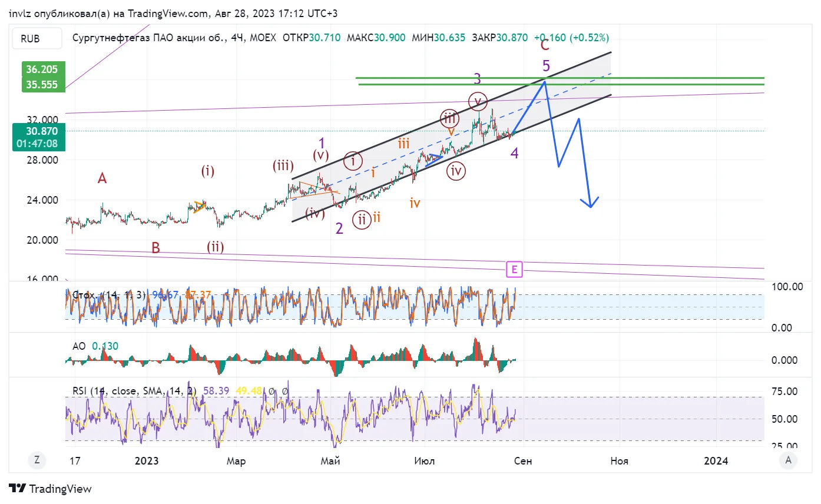
Task: Select the (iii) wave label in parentheses
Action: (283, 165)
